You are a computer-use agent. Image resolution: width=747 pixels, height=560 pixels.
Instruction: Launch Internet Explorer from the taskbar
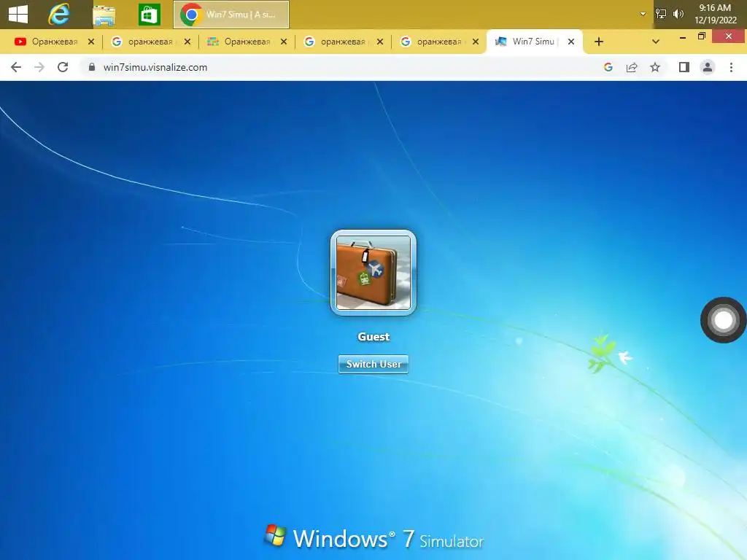[x=58, y=15]
